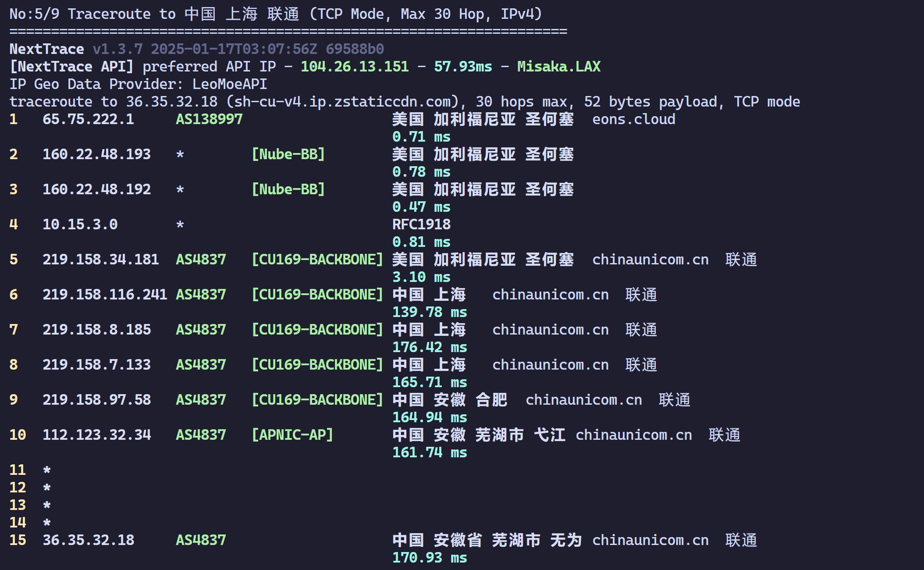Select the preferred API IP 104.26.13.151

355,67
